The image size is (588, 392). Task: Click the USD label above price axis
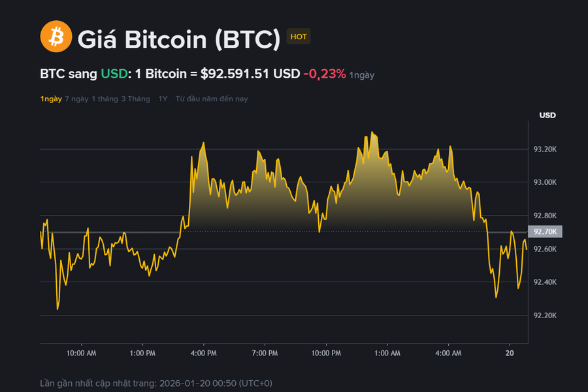point(547,115)
